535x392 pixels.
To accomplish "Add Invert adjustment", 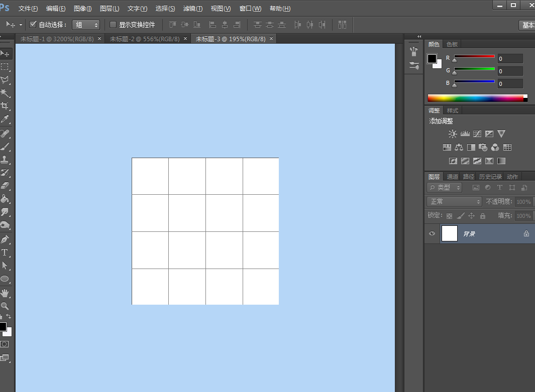I will (453, 161).
